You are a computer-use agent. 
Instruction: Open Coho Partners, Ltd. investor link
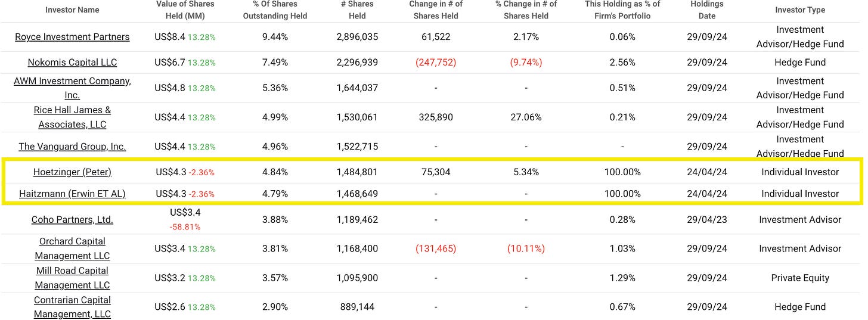72,220
